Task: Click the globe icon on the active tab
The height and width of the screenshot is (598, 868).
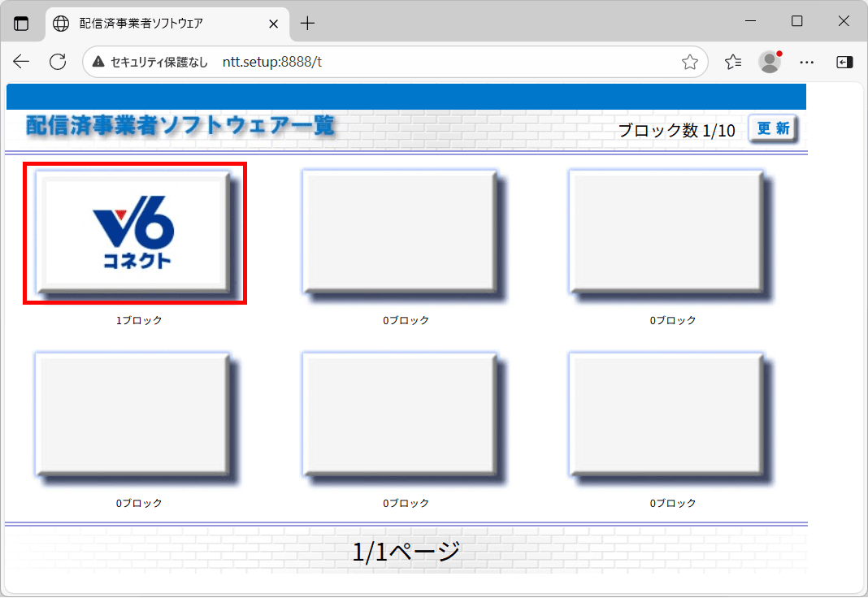Action: point(60,24)
